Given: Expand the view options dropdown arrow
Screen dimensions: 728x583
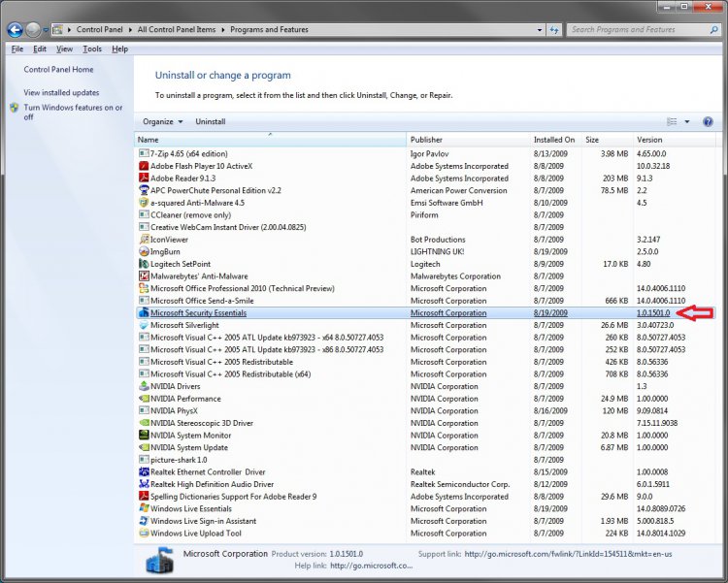Looking at the screenshot, I should (687, 121).
